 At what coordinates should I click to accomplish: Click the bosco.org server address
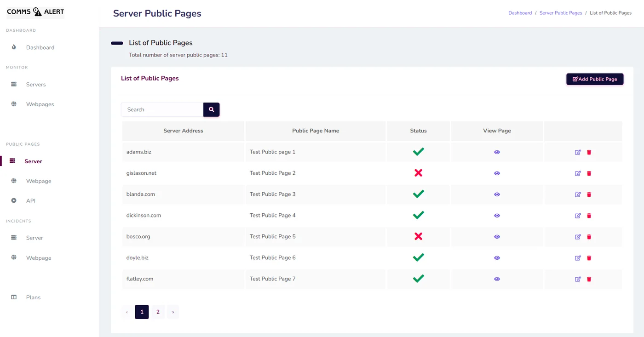138,236
